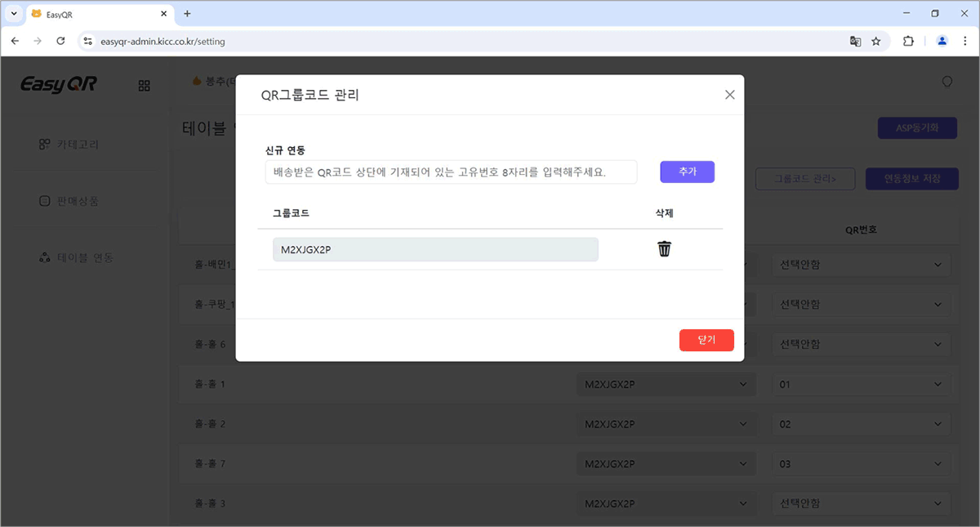Click the grid menu icon beside the EasyQR logo
980x527 pixels.
(144, 84)
